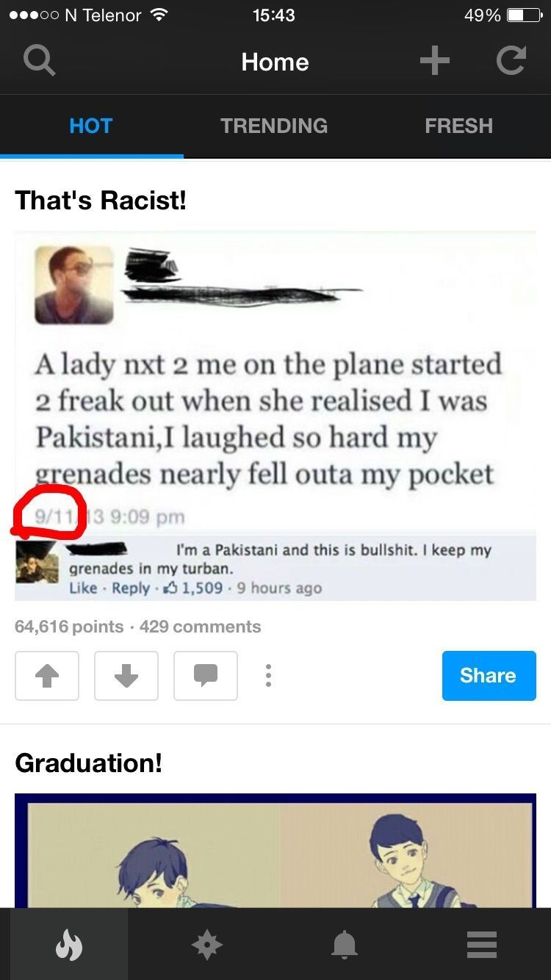
Task: Switch to the TRENDING tab
Action: click(274, 126)
